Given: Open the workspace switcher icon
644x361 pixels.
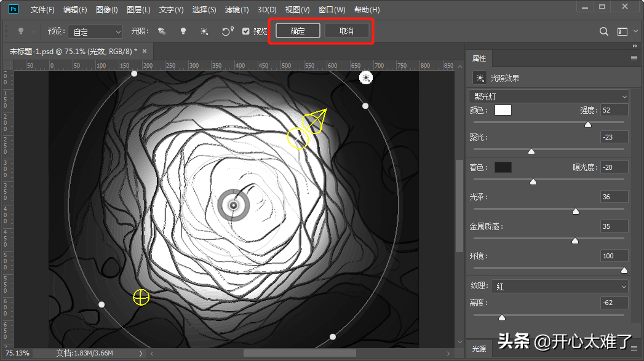Looking at the screenshot, I should [622, 31].
